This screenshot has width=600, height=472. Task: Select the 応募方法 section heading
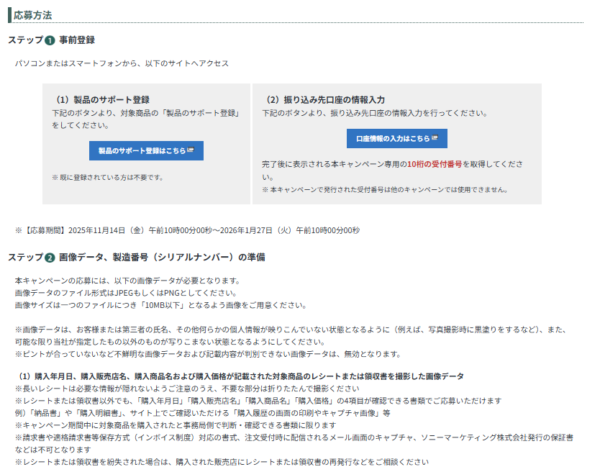pos(33,14)
